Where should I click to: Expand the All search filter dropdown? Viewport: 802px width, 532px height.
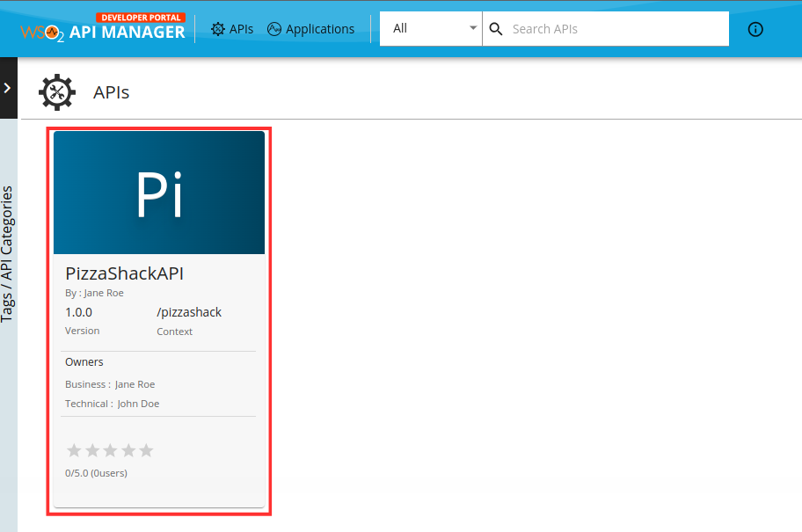point(431,29)
